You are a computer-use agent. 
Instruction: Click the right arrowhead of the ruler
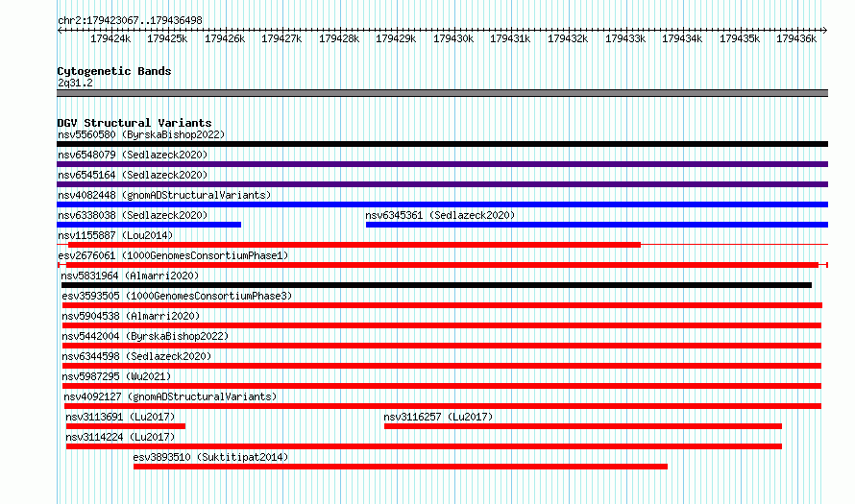825,31
